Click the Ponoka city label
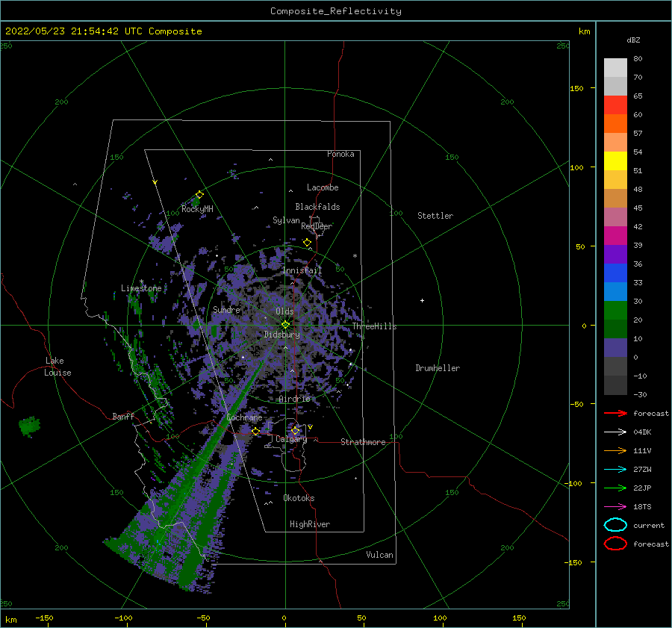 tap(340, 154)
